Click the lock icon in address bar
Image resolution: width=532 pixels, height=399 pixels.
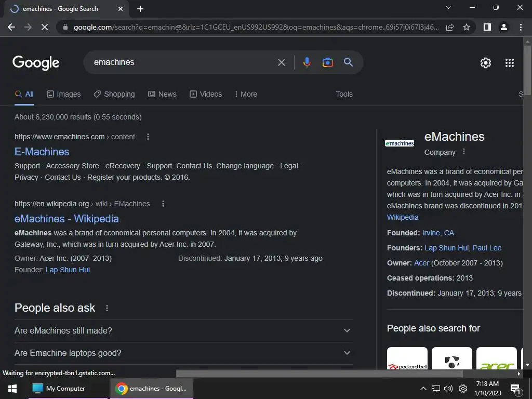pos(65,27)
